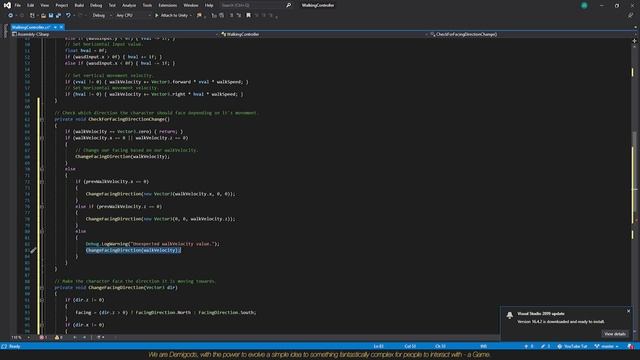
Task: Open the File menu
Action: point(18,5)
